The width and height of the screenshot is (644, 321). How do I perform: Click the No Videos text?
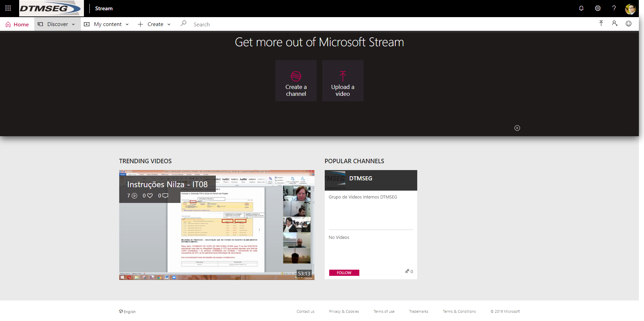pos(339,237)
